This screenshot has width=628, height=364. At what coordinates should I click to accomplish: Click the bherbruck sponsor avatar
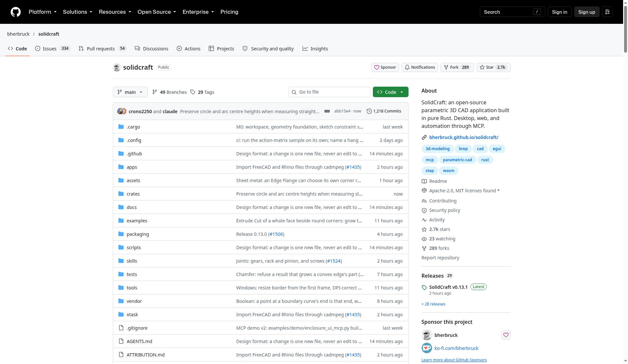pyautogui.click(x=427, y=335)
